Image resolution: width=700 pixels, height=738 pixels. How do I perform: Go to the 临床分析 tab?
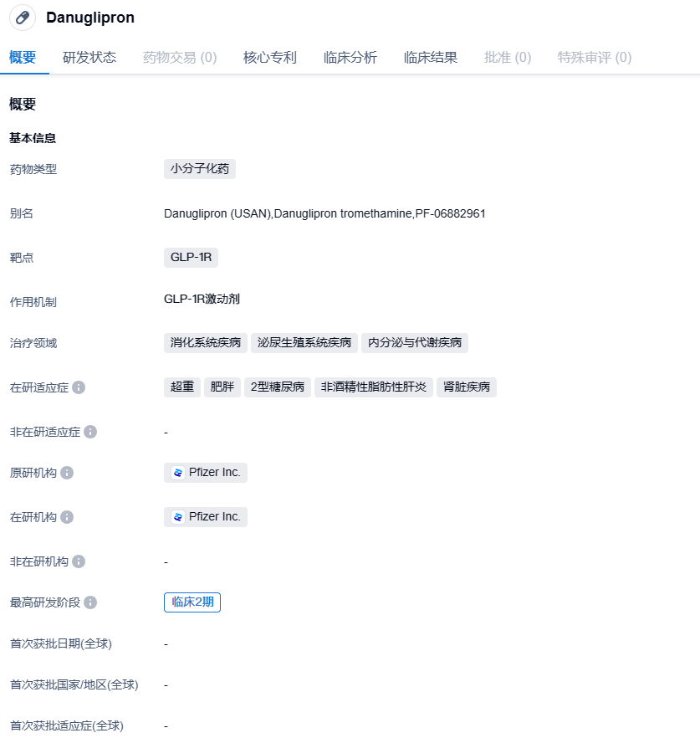350,58
